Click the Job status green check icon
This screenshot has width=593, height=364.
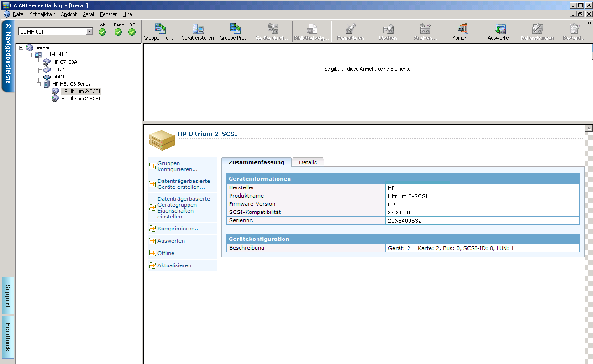(102, 32)
